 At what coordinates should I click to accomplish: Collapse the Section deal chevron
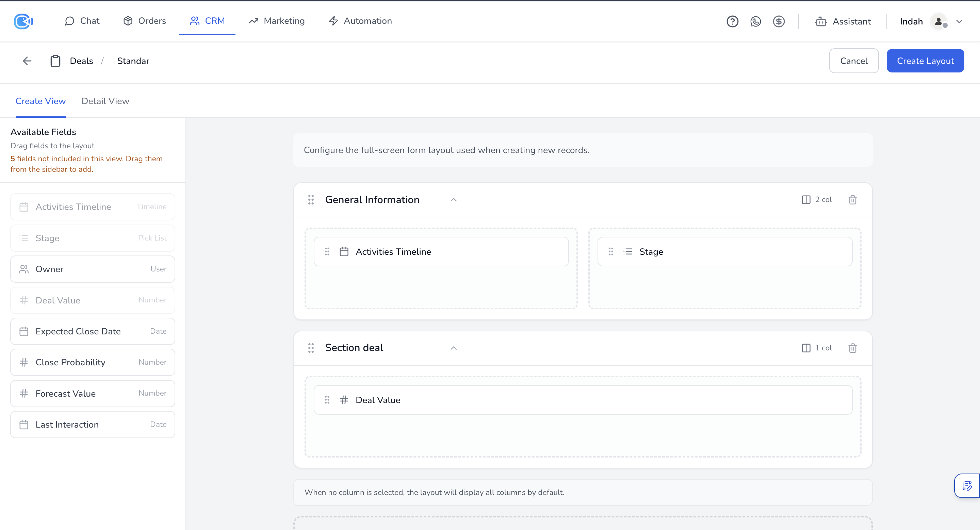click(453, 348)
